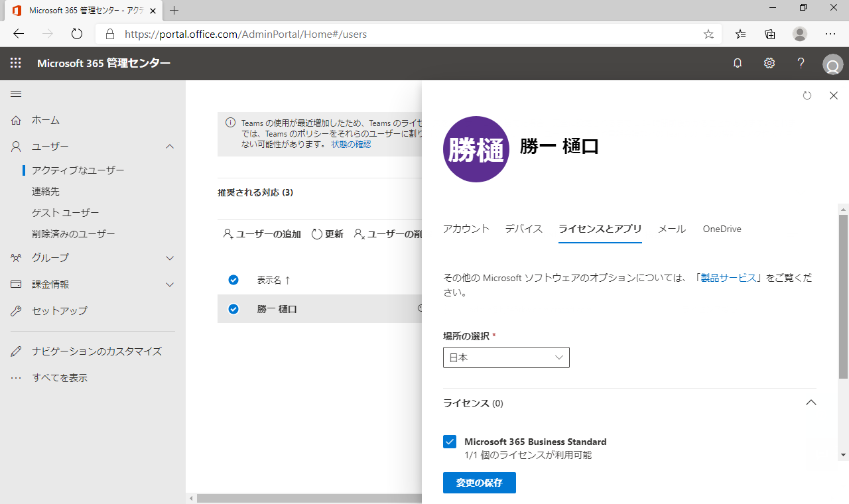Go to 連絡先 page
The image size is (849, 504).
tap(46, 192)
